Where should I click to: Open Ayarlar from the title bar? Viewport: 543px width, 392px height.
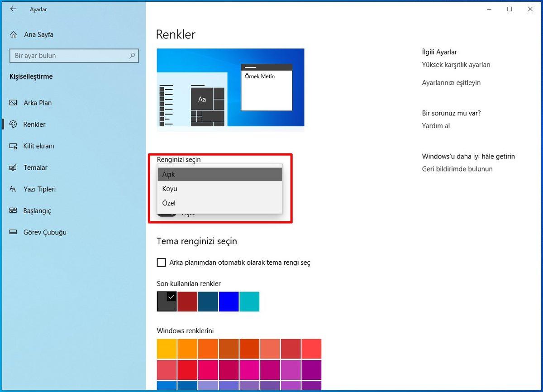coord(38,9)
